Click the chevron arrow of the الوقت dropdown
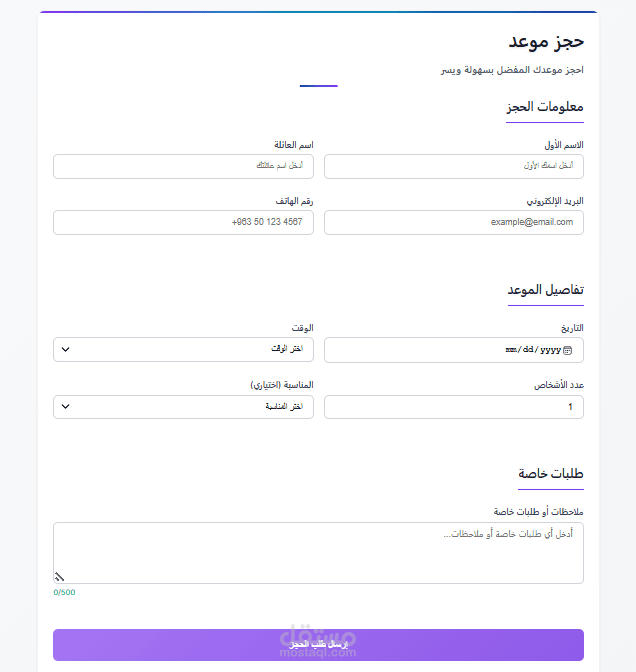The height and width of the screenshot is (672, 636). click(66, 349)
